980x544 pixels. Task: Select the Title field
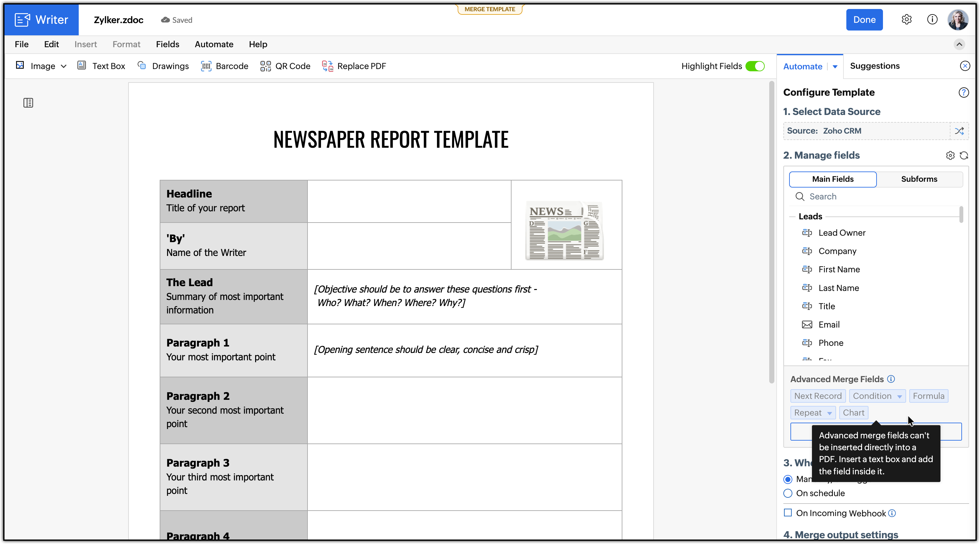tap(827, 306)
